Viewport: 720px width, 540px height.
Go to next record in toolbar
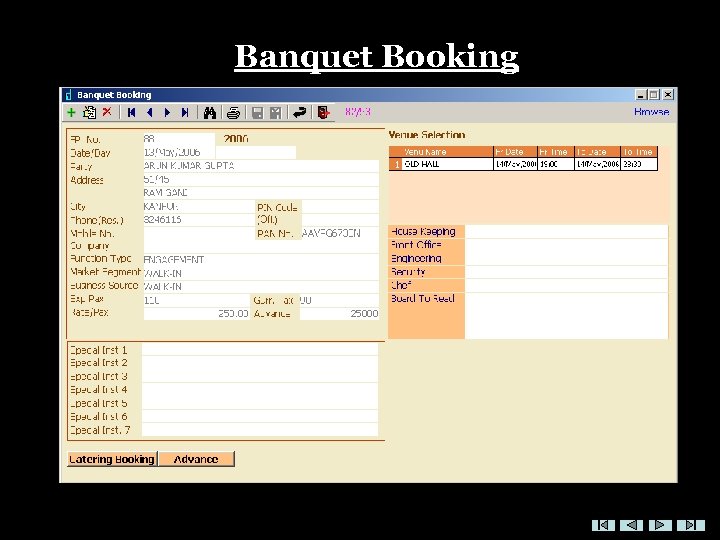point(167,112)
